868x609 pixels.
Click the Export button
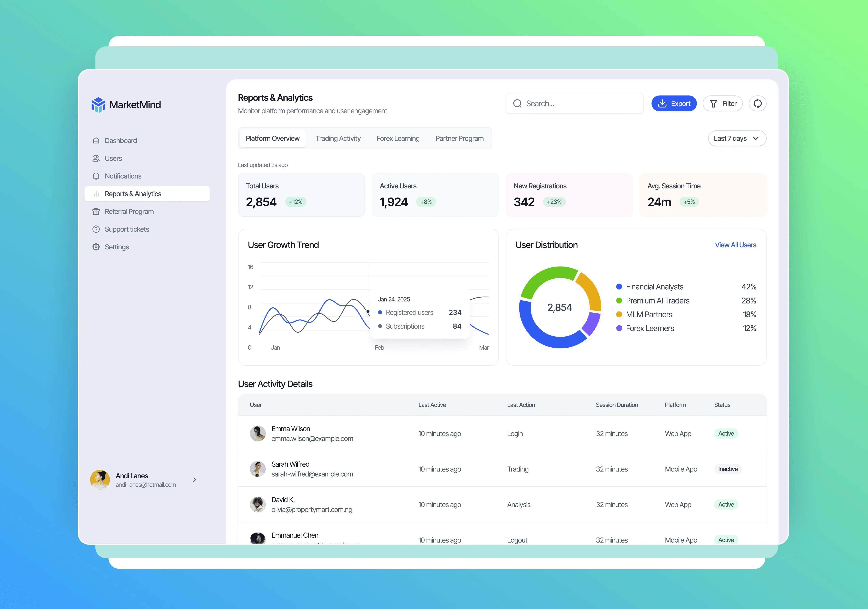click(674, 104)
